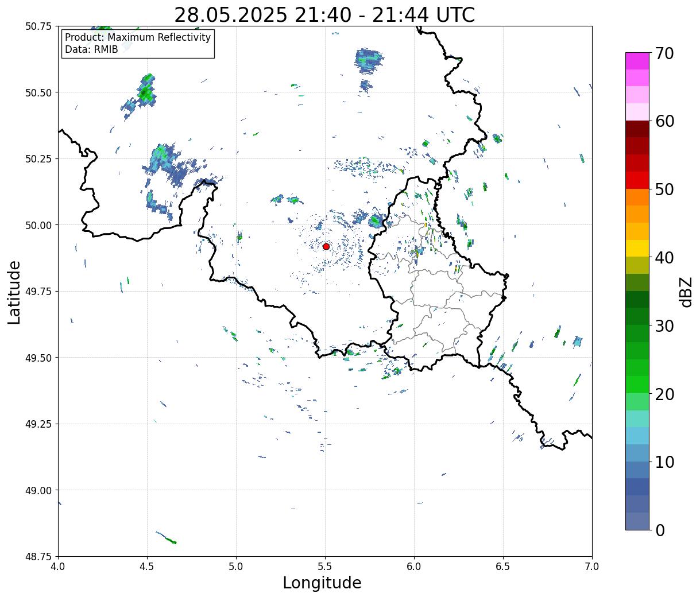Viewport: 700px width, 597px height.
Task: Click the plot title "28.05.2025 21:40 - 21:44 UTC"
Action: tap(324, 14)
